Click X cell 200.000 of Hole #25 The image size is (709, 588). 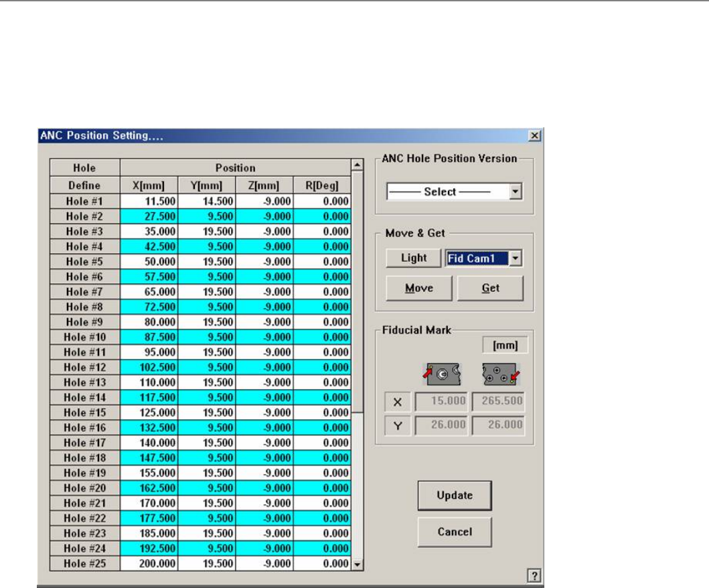tap(149, 564)
